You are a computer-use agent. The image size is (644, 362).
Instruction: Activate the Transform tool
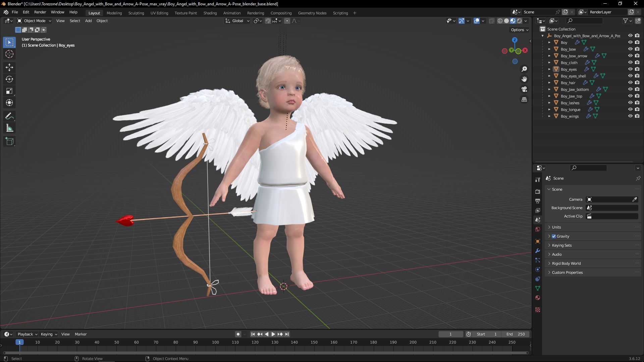(x=9, y=103)
